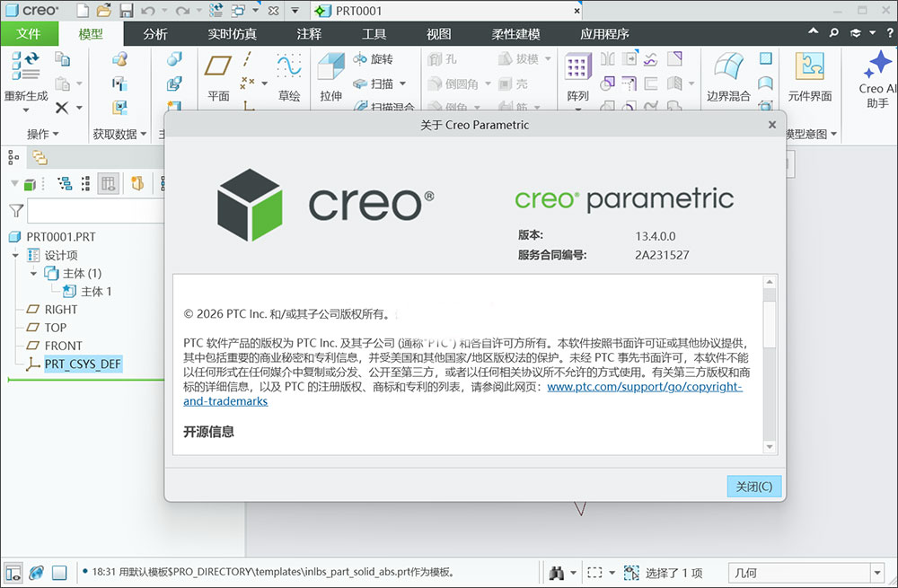Expand the datum point dropdown arrow
The image size is (898, 588).
[x=265, y=83]
